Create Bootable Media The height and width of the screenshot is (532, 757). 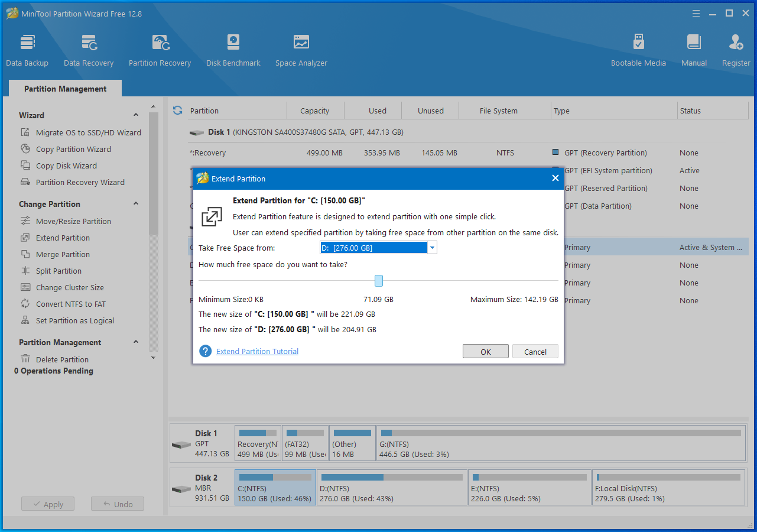click(x=638, y=50)
